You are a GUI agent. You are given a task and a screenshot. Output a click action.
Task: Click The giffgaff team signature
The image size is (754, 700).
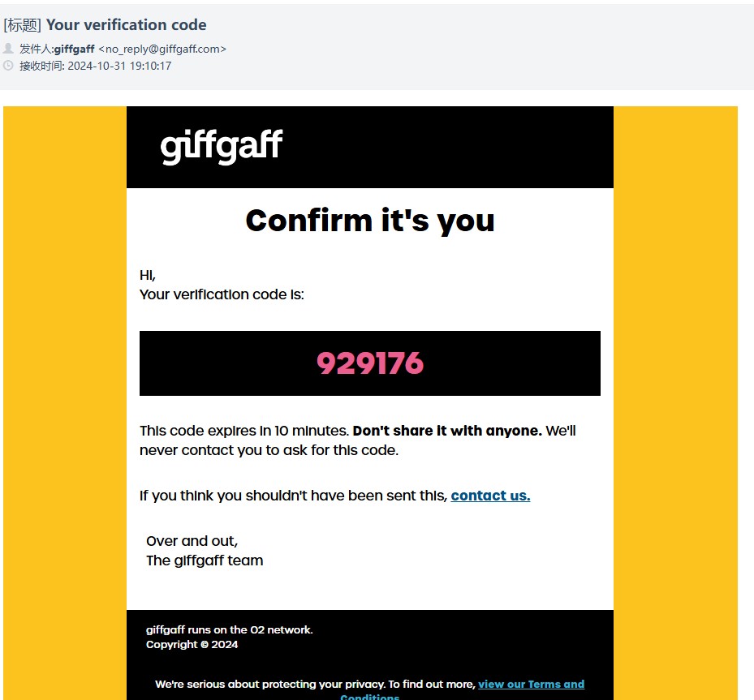click(x=205, y=560)
